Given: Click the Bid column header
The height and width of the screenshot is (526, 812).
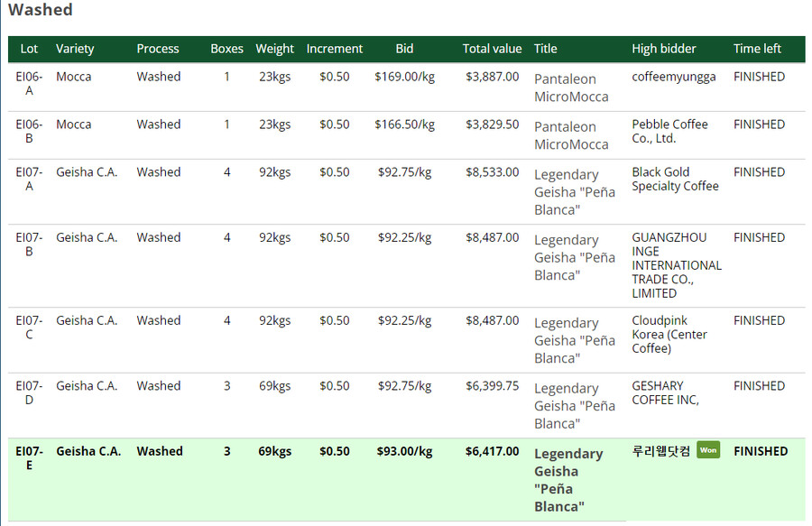Looking at the screenshot, I should coord(404,49).
